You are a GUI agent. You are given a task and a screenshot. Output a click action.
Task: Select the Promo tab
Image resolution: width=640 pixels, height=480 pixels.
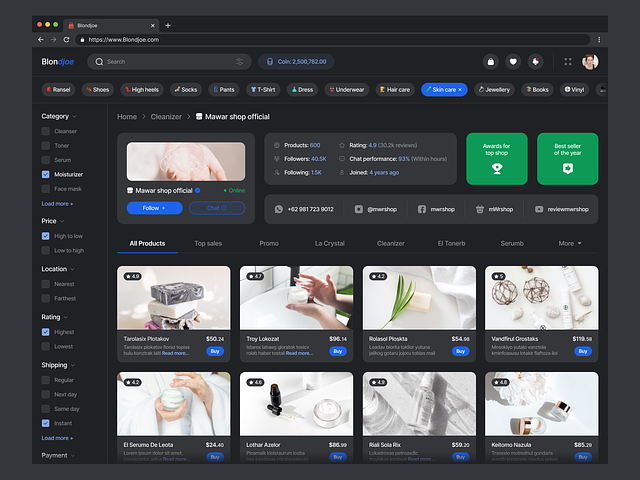(269, 243)
